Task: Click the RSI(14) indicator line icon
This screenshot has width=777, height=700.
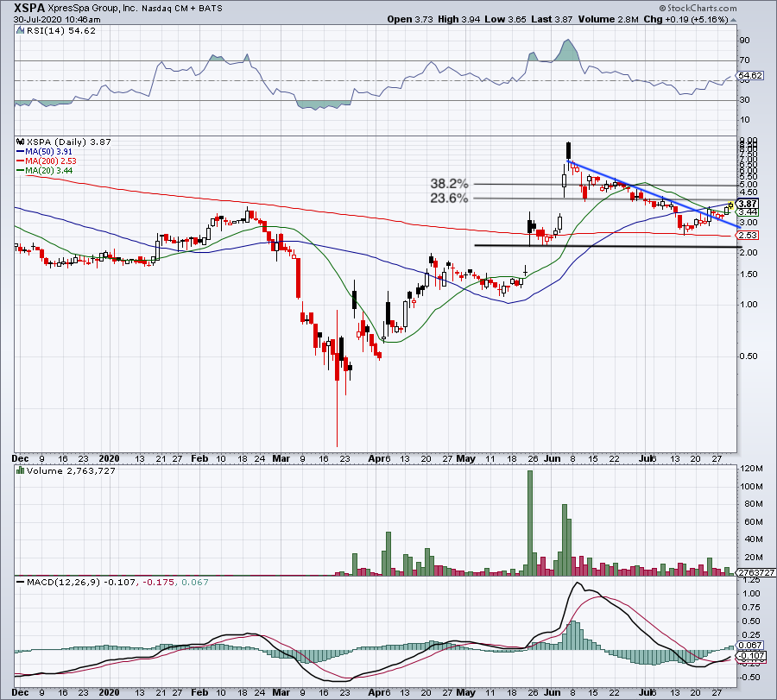Action: coord(21,31)
